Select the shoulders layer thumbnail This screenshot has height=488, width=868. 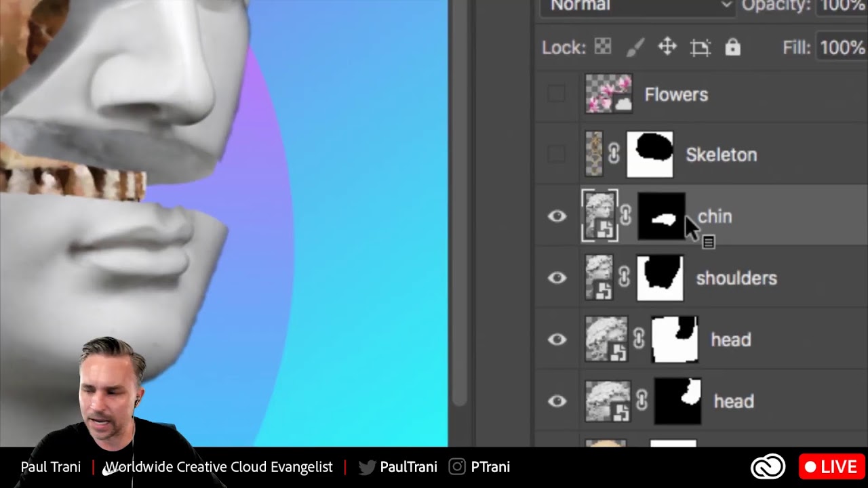pyautogui.click(x=599, y=278)
